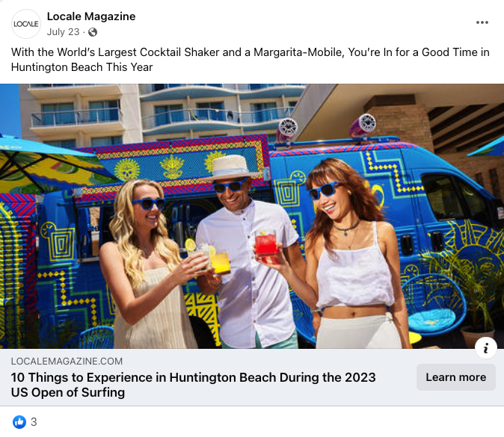Click the globe public-audience icon

(x=93, y=32)
